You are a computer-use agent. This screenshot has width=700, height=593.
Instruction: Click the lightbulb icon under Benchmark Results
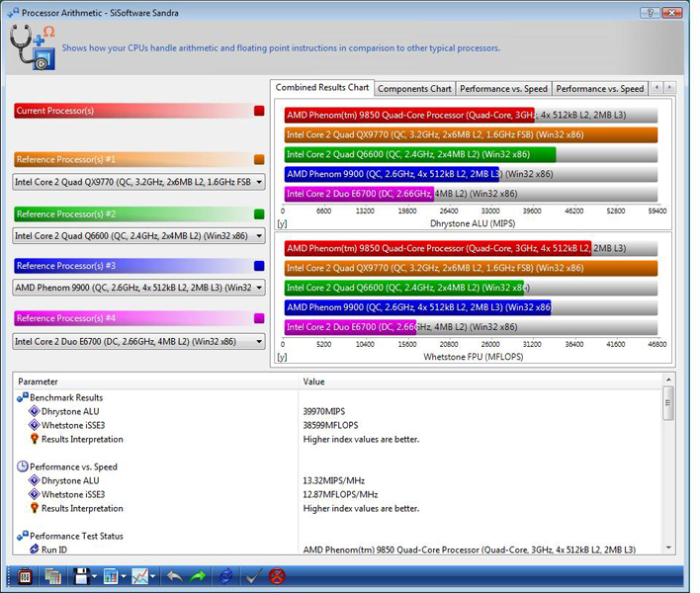click(35, 439)
